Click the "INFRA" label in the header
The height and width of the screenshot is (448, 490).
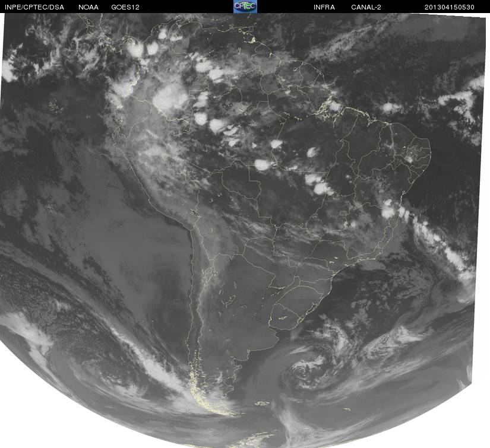tap(324, 7)
